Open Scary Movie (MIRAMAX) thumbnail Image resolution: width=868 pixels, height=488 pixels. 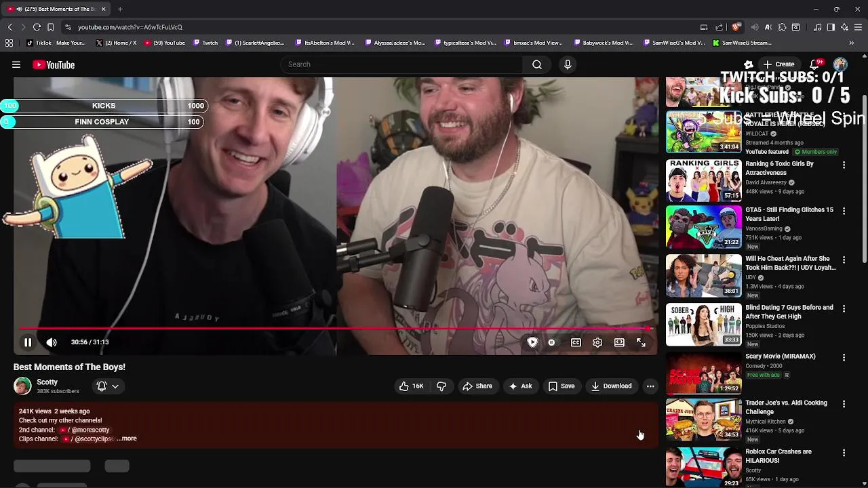click(704, 373)
